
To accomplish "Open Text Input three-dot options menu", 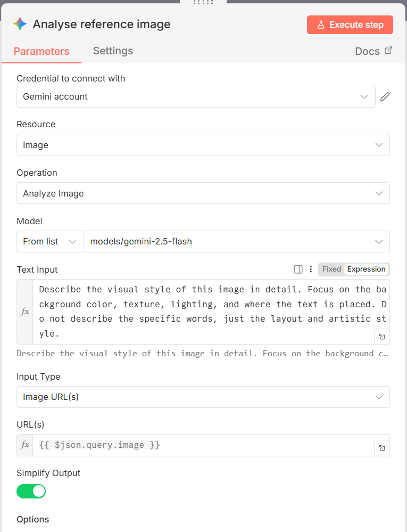I will [x=311, y=269].
